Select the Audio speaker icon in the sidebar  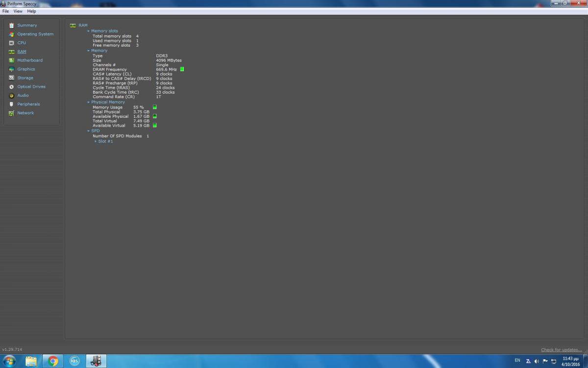[12, 96]
